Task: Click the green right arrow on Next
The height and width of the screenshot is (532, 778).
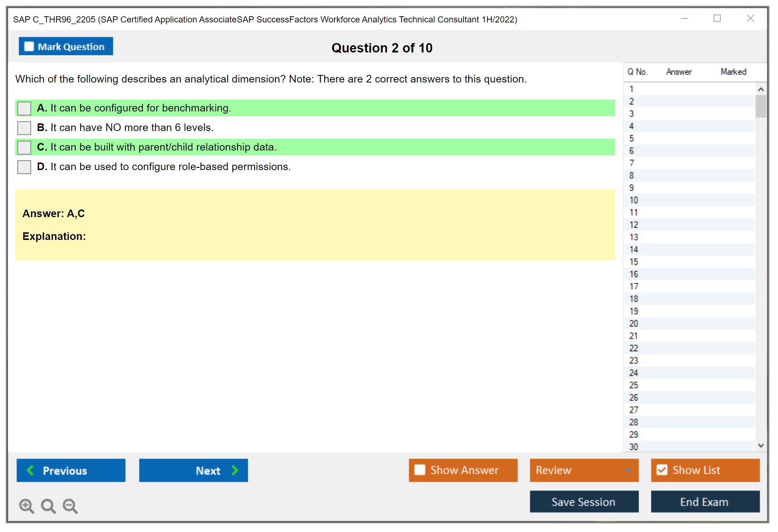Action: click(235, 470)
